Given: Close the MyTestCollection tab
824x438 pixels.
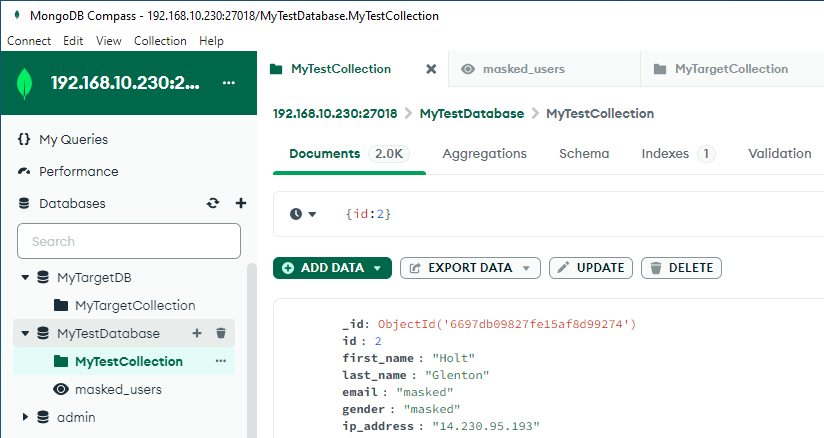Looking at the screenshot, I should coord(431,69).
